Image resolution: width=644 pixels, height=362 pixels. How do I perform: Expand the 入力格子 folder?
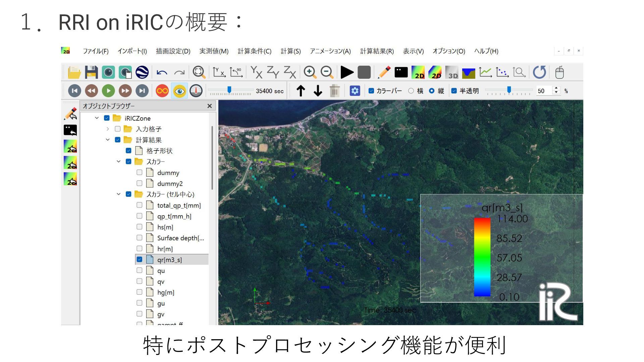click(x=107, y=129)
